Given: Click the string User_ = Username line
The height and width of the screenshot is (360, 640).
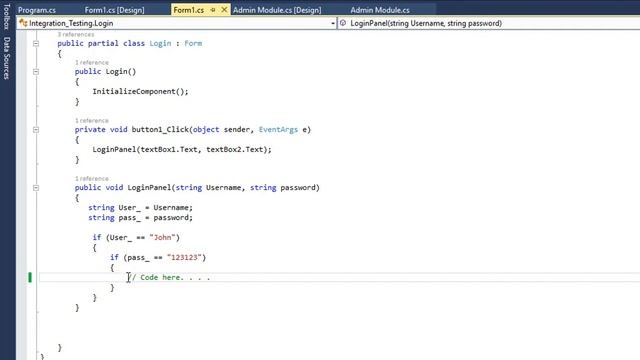Looking at the screenshot, I should click(x=140, y=207).
